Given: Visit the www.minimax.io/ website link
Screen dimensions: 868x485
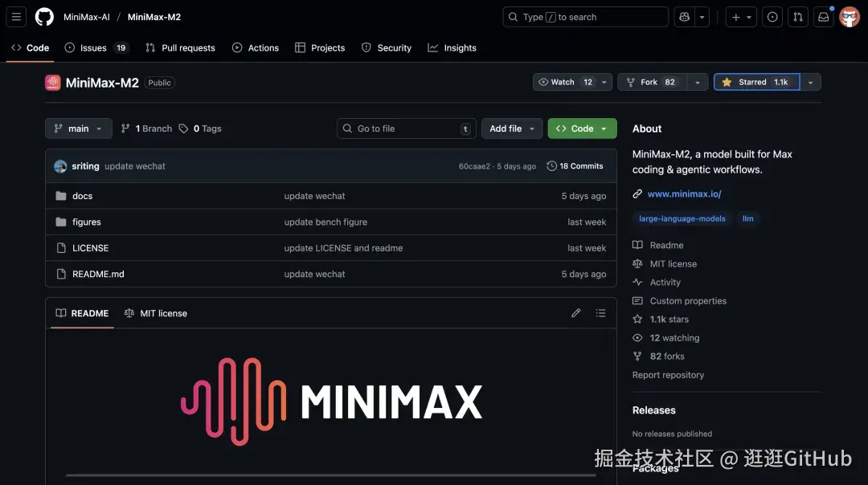Looking at the screenshot, I should (x=684, y=194).
